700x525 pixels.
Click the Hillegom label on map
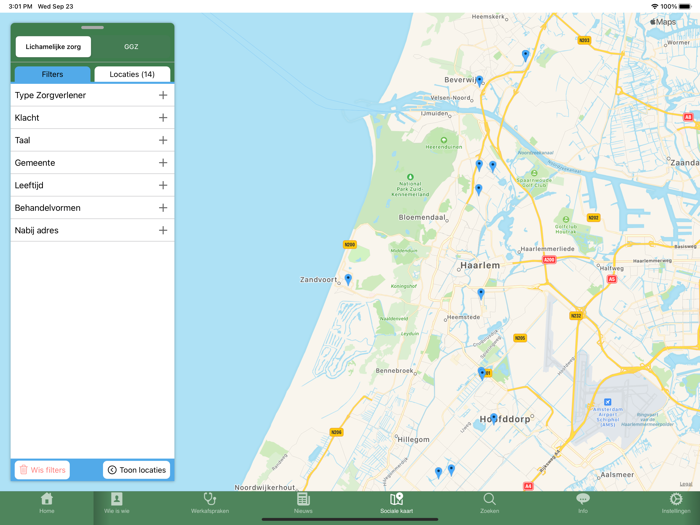tap(413, 440)
